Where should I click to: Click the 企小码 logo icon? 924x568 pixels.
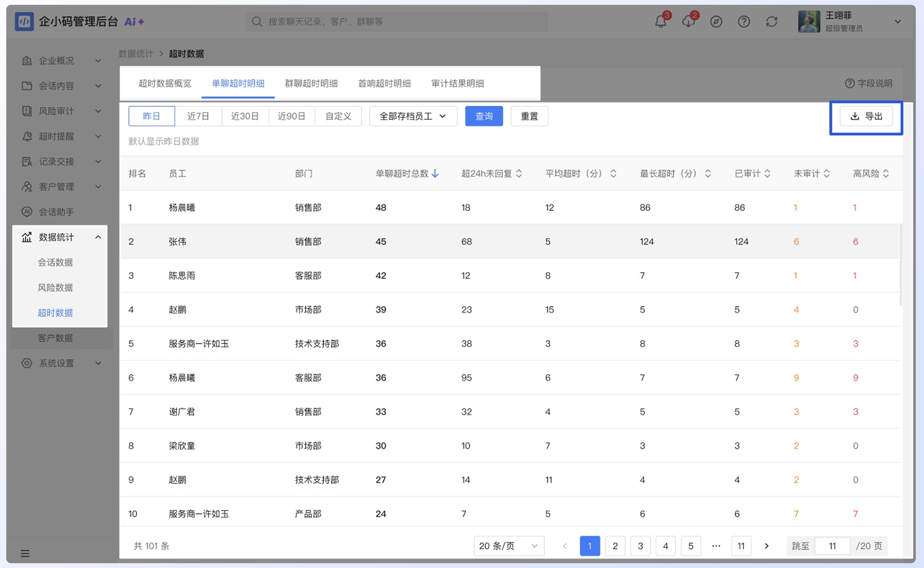pos(24,21)
